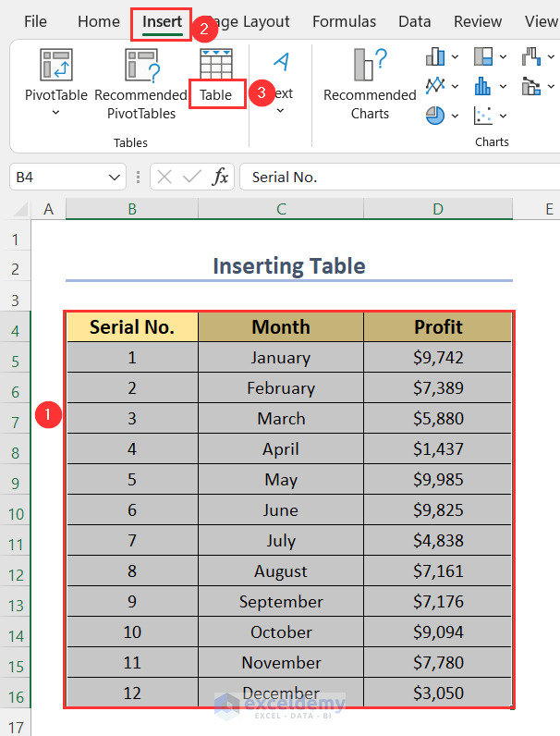Image resolution: width=560 pixels, height=736 pixels.
Task: Expand the PivotTable dropdown arrow
Action: point(55,113)
